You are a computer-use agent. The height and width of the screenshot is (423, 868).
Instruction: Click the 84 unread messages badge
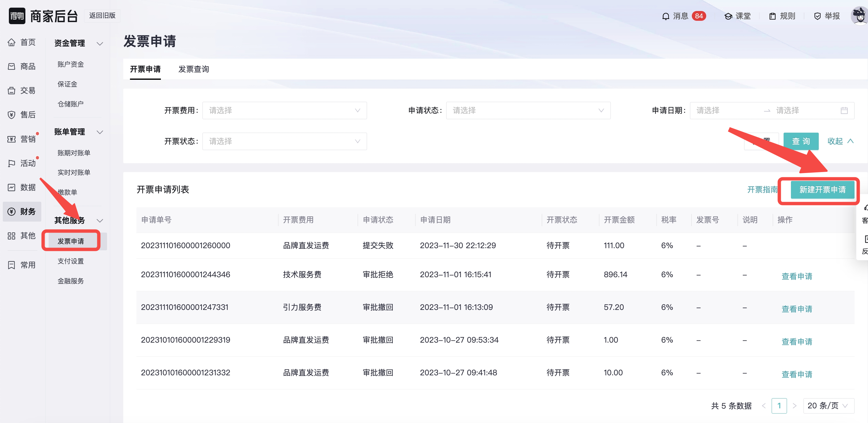click(699, 16)
